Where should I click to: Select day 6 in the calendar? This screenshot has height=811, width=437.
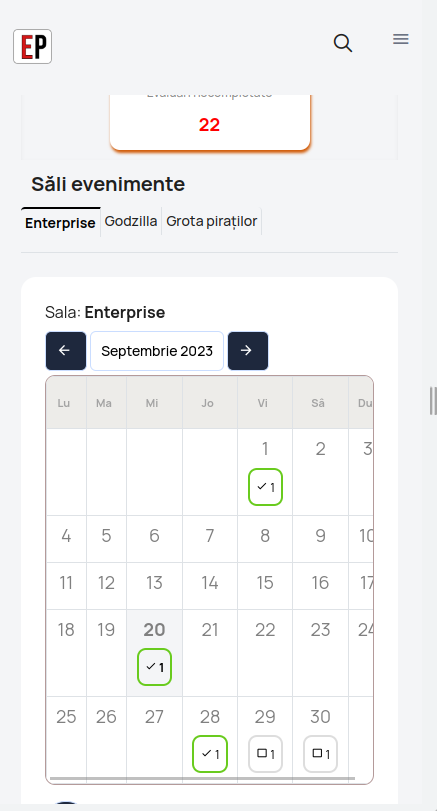[154, 536]
